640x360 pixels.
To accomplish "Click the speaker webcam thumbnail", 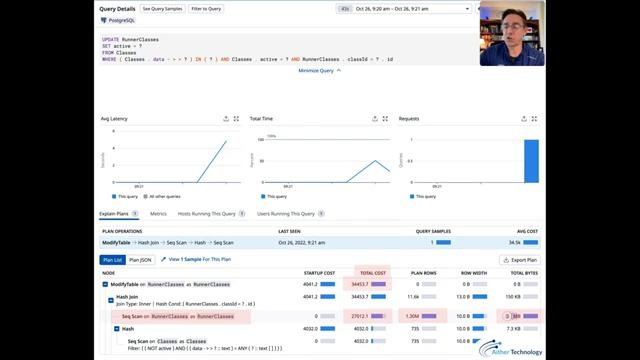I will point(512,33).
